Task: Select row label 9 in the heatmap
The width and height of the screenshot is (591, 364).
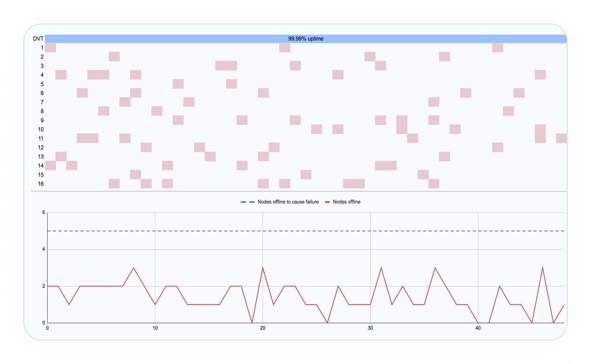Action: click(42, 120)
